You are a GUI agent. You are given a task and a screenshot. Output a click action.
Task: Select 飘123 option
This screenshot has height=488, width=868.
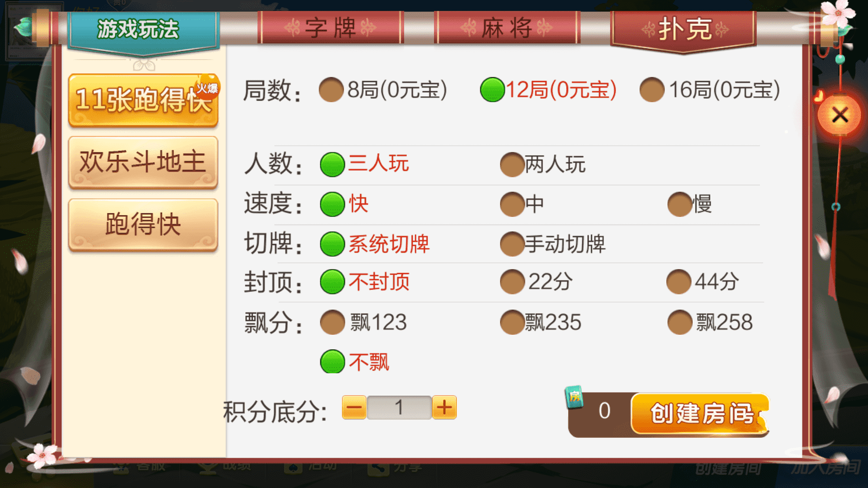pos(363,322)
